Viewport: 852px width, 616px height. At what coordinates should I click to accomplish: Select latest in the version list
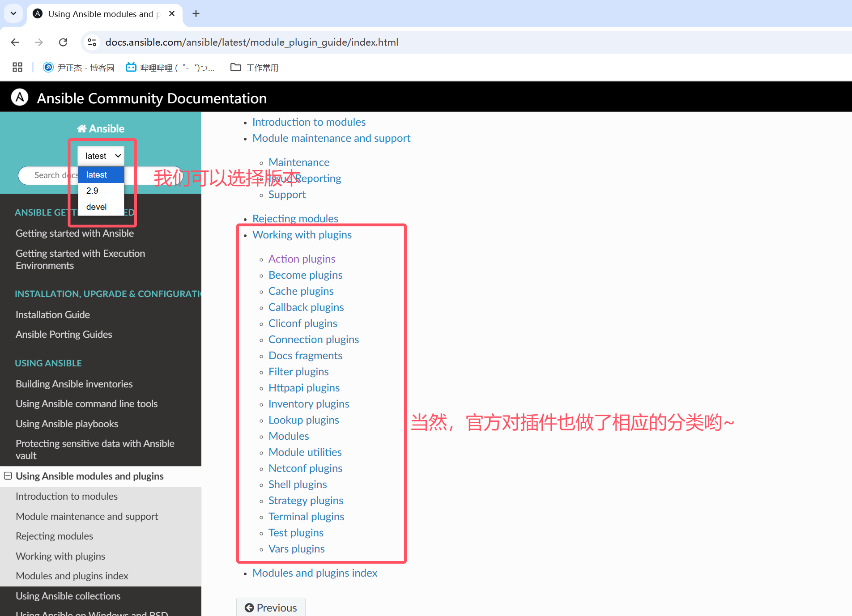[x=101, y=174]
